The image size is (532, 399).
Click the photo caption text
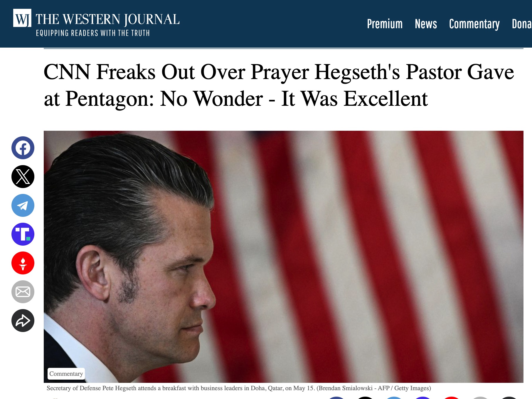click(239, 388)
